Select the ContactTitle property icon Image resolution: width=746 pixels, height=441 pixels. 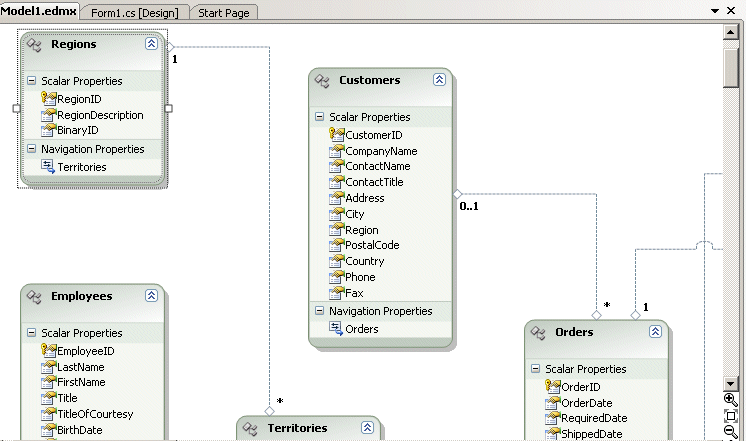tap(336, 182)
